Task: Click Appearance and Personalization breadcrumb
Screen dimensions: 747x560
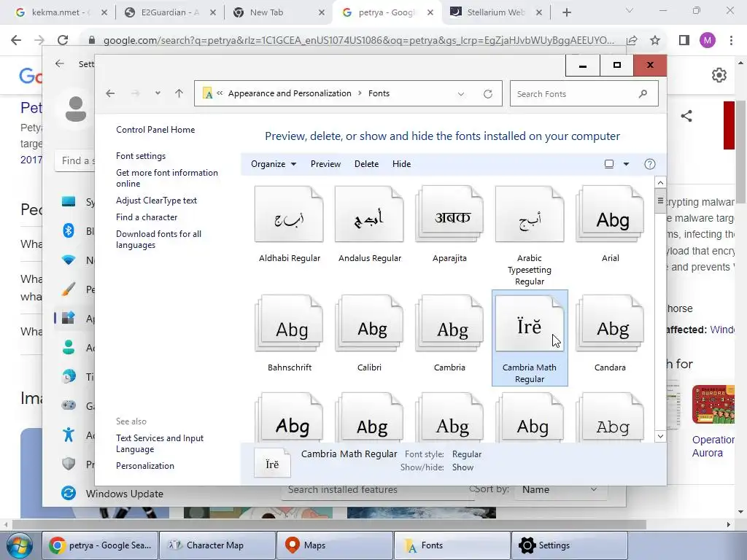Action: pos(290,93)
